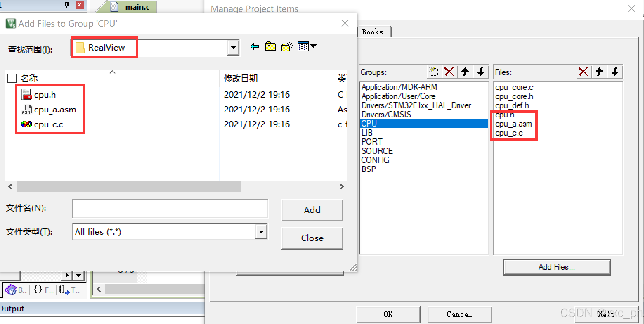Image resolution: width=644 pixels, height=324 pixels.
Task: Open the Books tab in Manage Project Items
Action: (x=373, y=32)
